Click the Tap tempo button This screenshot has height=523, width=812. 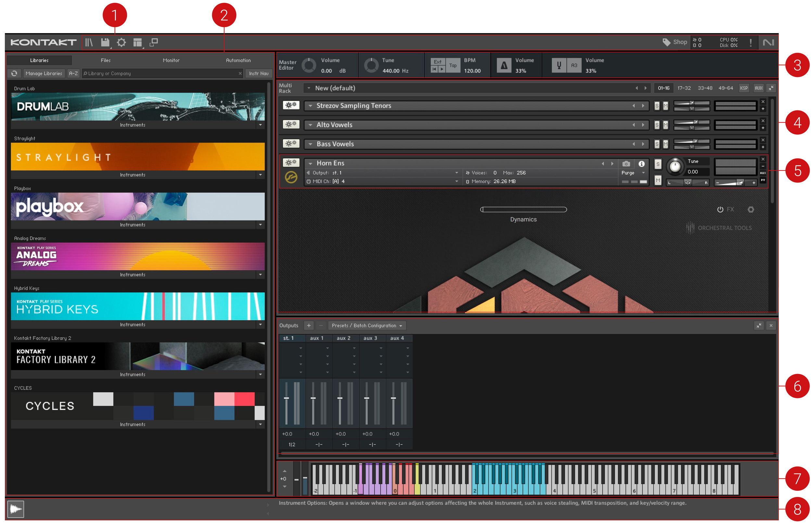452,66
